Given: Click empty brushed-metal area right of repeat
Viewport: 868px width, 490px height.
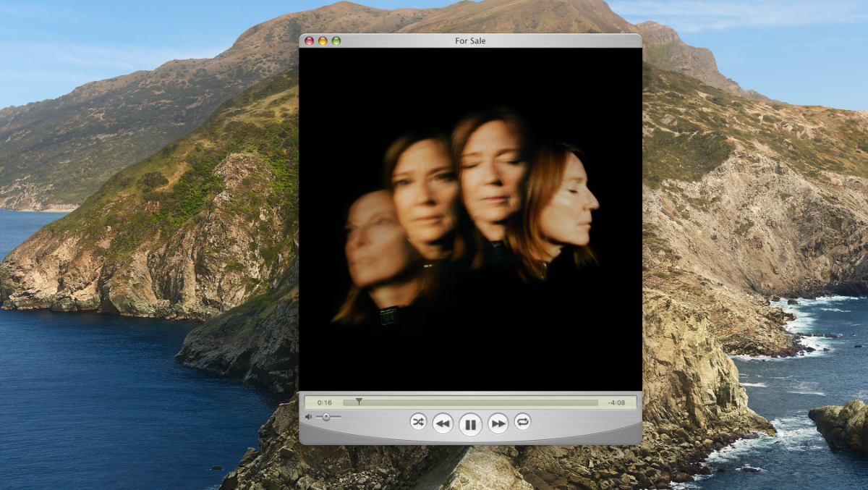Looking at the screenshot, I should [x=586, y=423].
